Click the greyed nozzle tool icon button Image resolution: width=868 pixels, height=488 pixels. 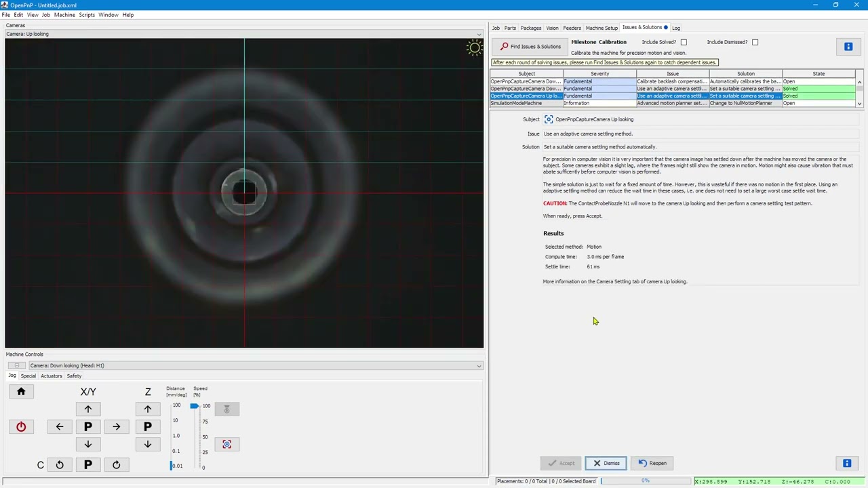tap(226, 409)
